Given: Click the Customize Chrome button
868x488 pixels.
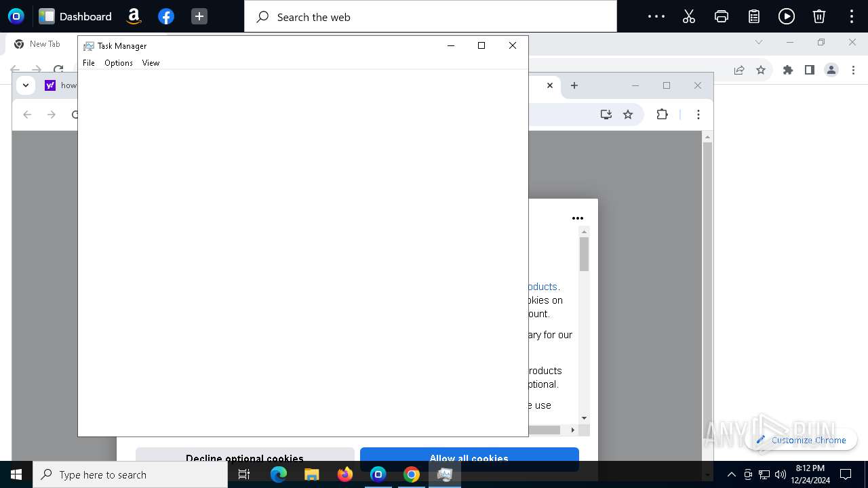Looking at the screenshot, I should pos(801,440).
